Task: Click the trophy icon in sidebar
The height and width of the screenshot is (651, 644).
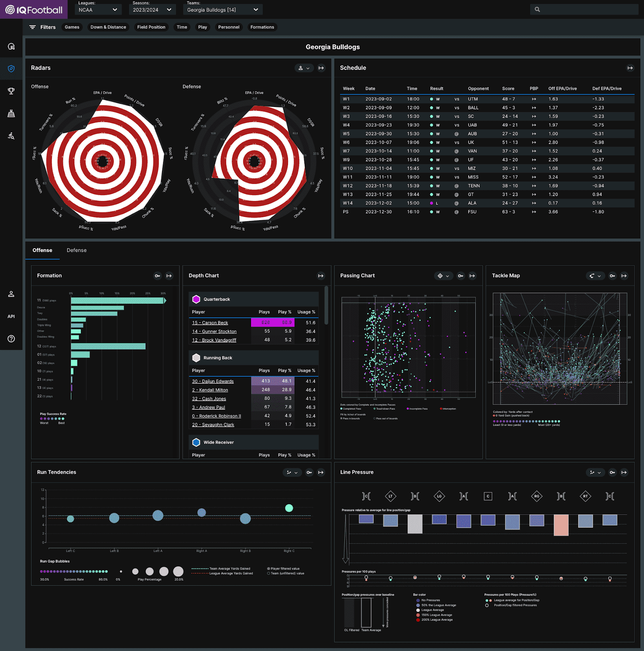Action: 11,91
